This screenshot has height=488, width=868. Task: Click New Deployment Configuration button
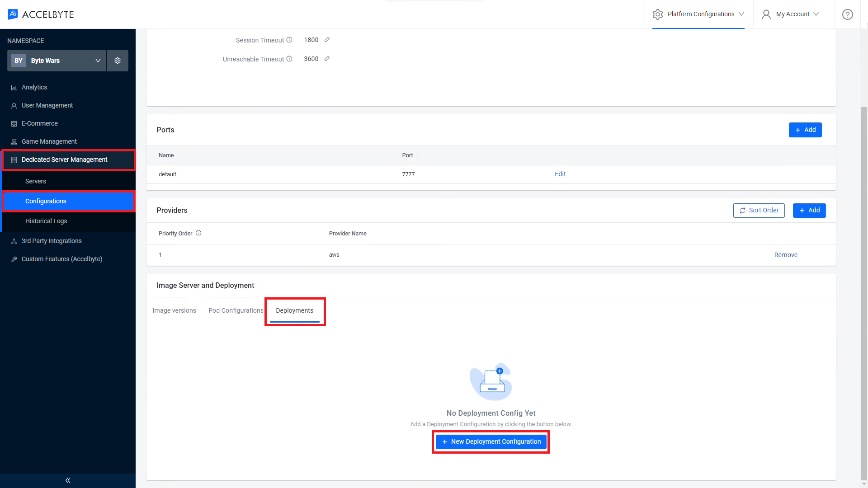pyautogui.click(x=491, y=441)
